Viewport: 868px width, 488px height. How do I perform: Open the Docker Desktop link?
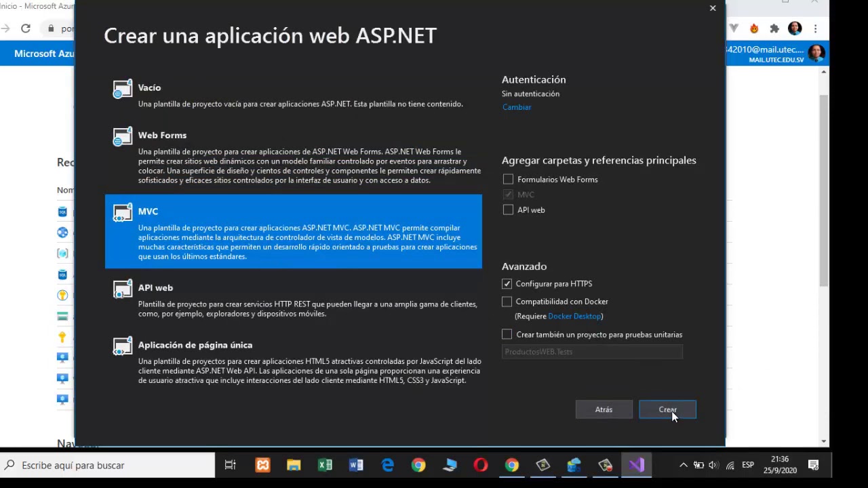(574, 317)
